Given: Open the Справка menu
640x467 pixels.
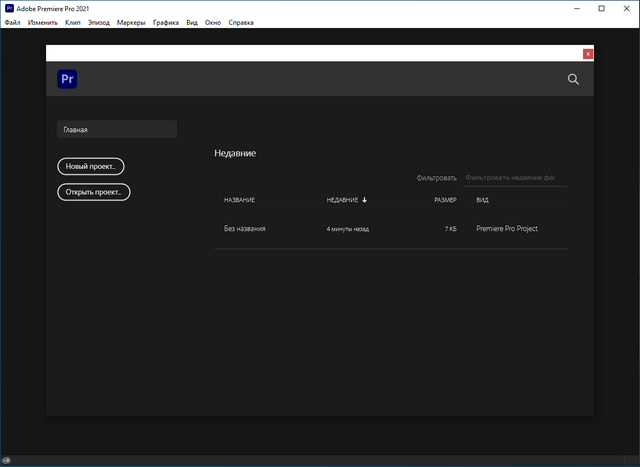Looking at the screenshot, I should pos(241,22).
